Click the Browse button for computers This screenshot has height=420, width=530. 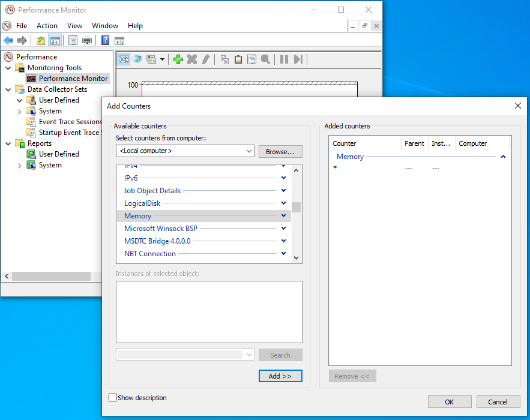(280, 151)
